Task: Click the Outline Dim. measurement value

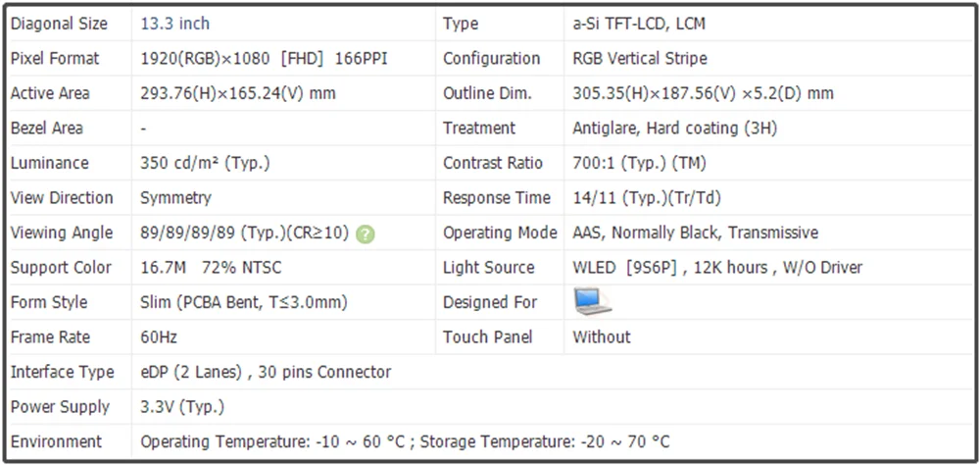Action: 703,94
